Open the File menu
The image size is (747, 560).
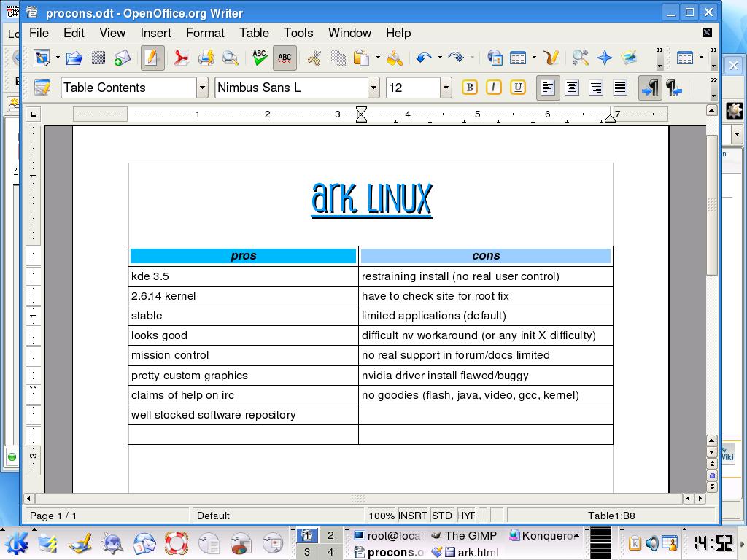tap(39, 33)
